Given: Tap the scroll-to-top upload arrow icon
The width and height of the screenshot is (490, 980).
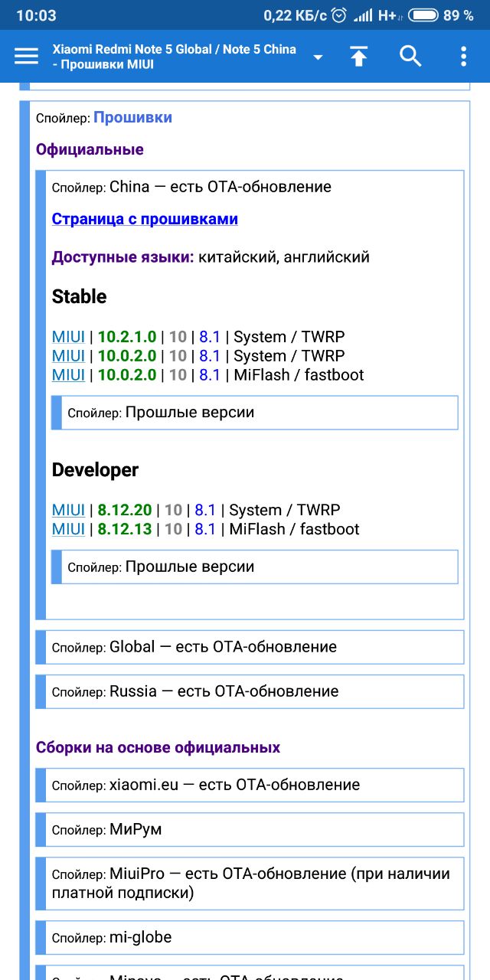Looking at the screenshot, I should [358, 56].
